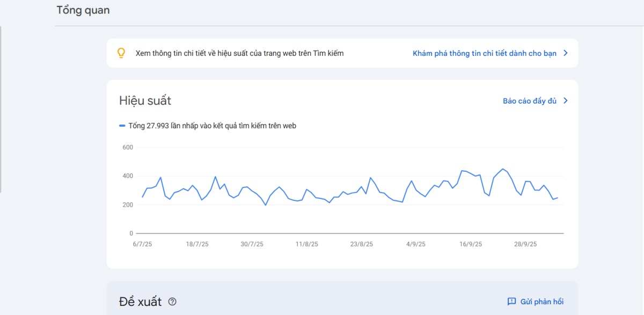Screen dimensions: 644x315
Task: Click the lightbulb icon in insights banner
Action: 121,53
